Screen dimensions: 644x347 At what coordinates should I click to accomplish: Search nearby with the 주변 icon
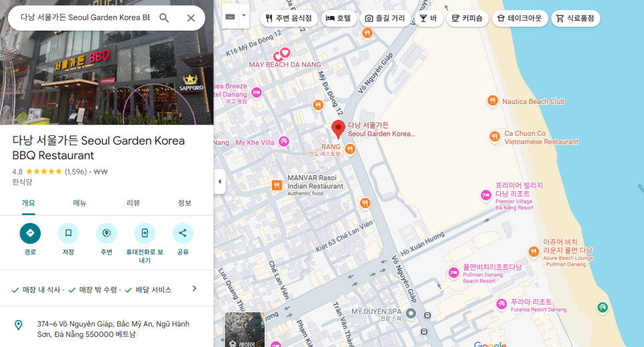pyautogui.click(x=107, y=233)
